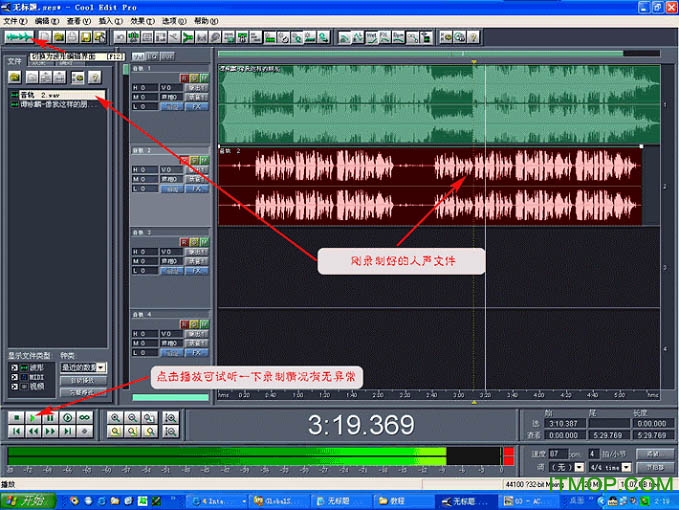
Task: Arm track 1 red R record button
Action: click(x=184, y=77)
